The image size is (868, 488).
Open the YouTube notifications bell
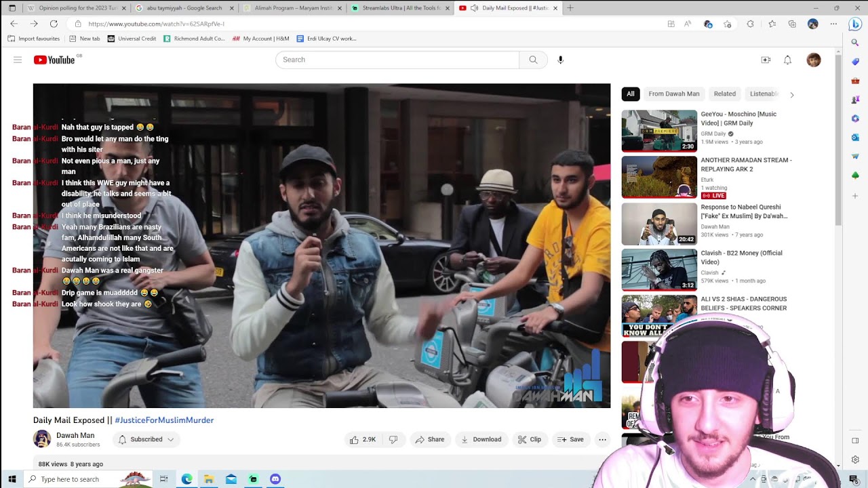(x=787, y=60)
